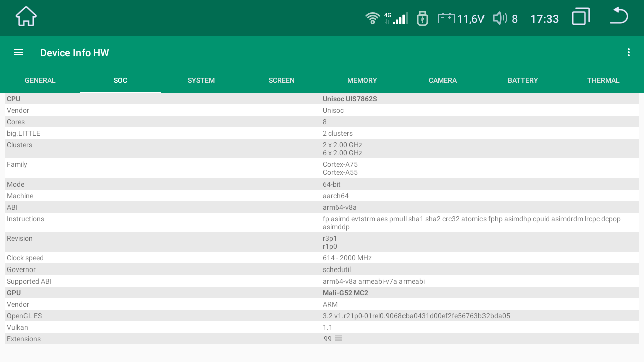Select the Cores row label
The image size is (644, 362).
pyautogui.click(x=16, y=122)
